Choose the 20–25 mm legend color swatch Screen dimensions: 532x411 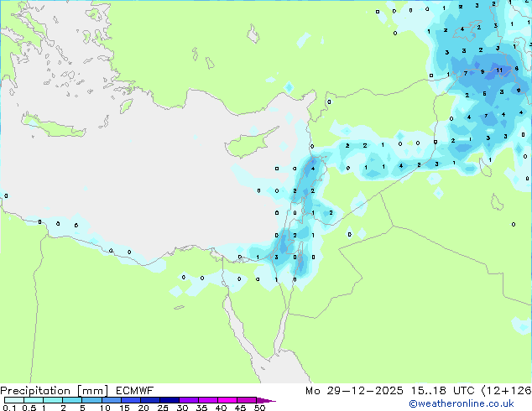(150, 400)
